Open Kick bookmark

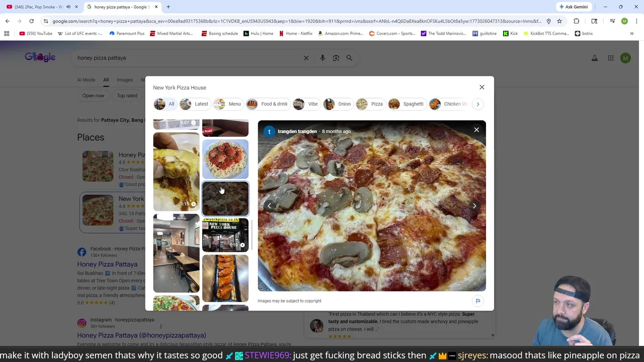[510, 34]
